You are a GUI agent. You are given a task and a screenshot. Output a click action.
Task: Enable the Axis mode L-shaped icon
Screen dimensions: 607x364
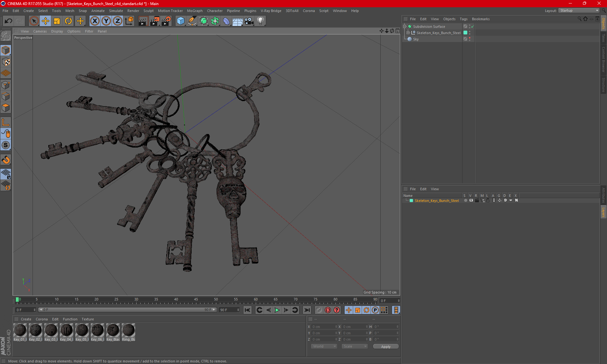click(x=6, y=122)
